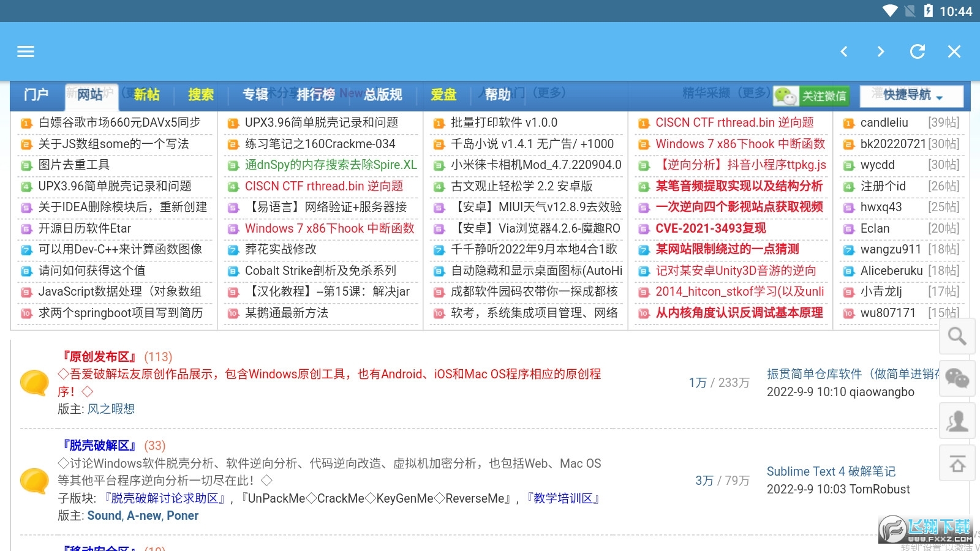
Task: Open user Aliceberuku in ranking list
Action: [891, 271]
